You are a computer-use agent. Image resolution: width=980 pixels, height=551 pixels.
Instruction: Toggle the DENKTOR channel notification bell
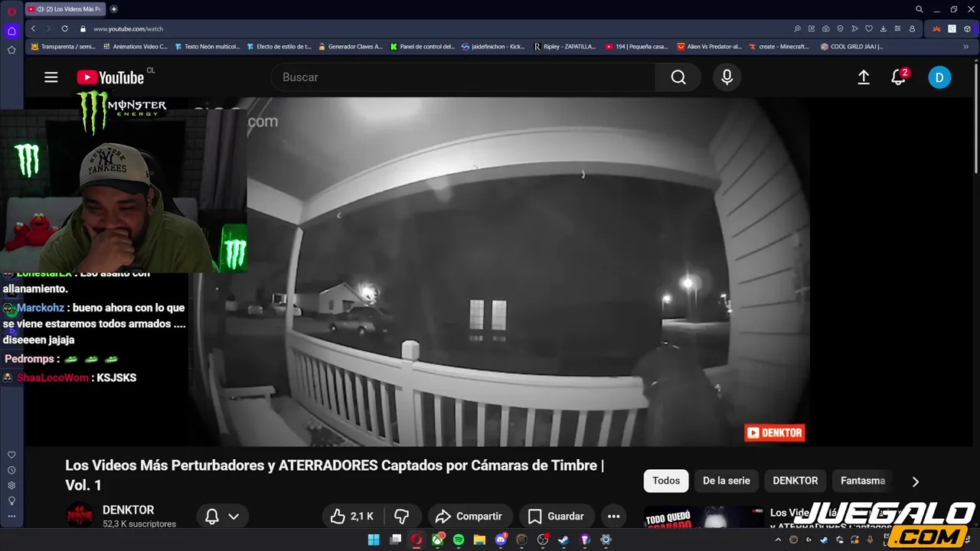pos(212,517)
